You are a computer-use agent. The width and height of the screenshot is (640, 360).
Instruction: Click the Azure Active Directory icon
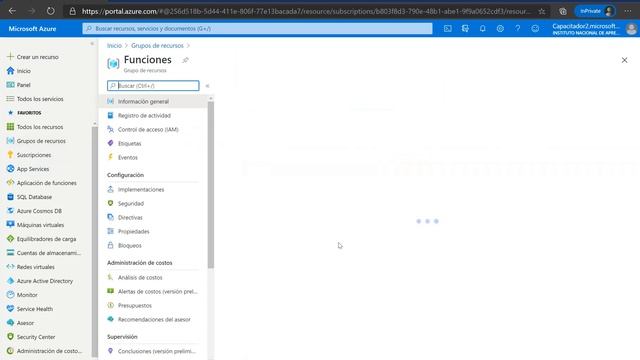coord(10,281)
